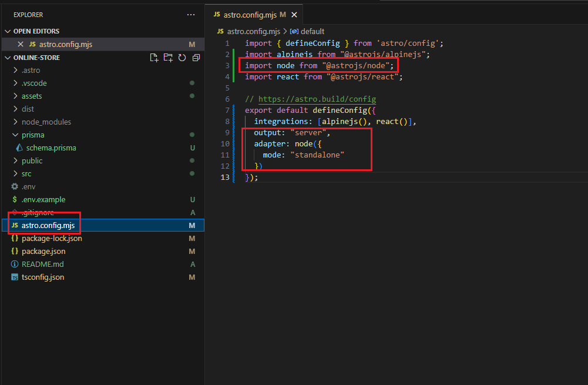
Task: Open README.md file
Action: pos(103,264)
